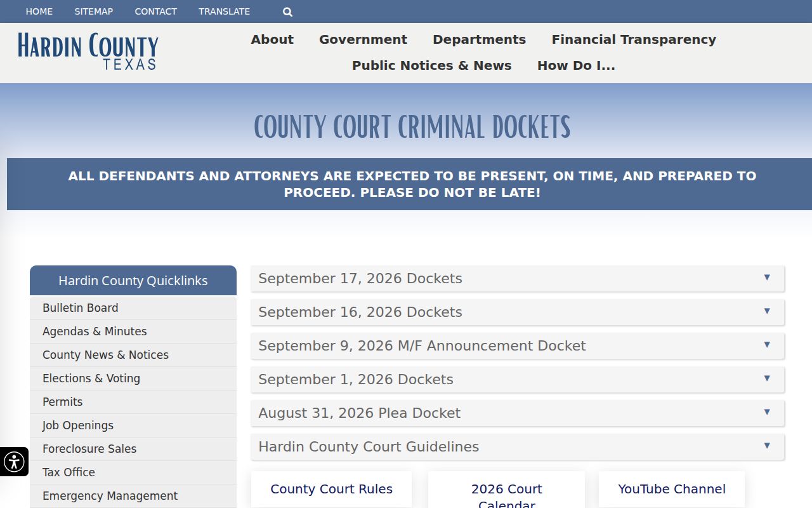Viewport: 812px width, 508px height.
Task: Expand September 9 M/F Announcement Docket arrow
Action: (x=767, y=345)
